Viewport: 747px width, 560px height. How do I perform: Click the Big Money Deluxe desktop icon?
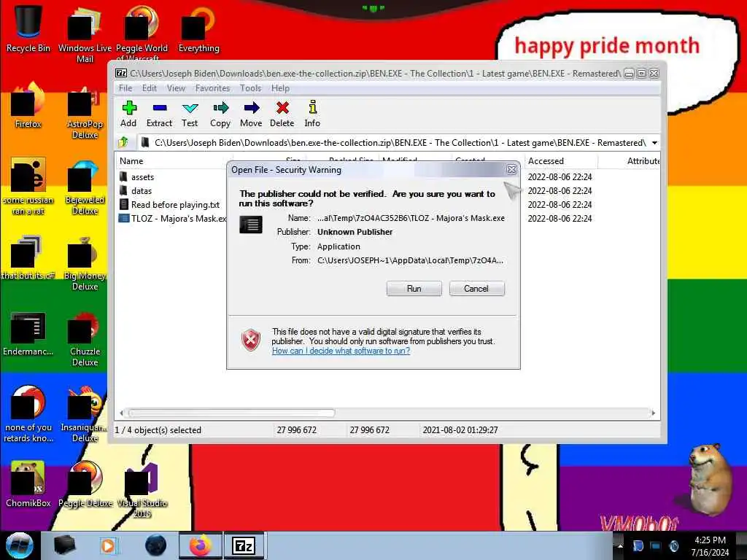point(85,262)
